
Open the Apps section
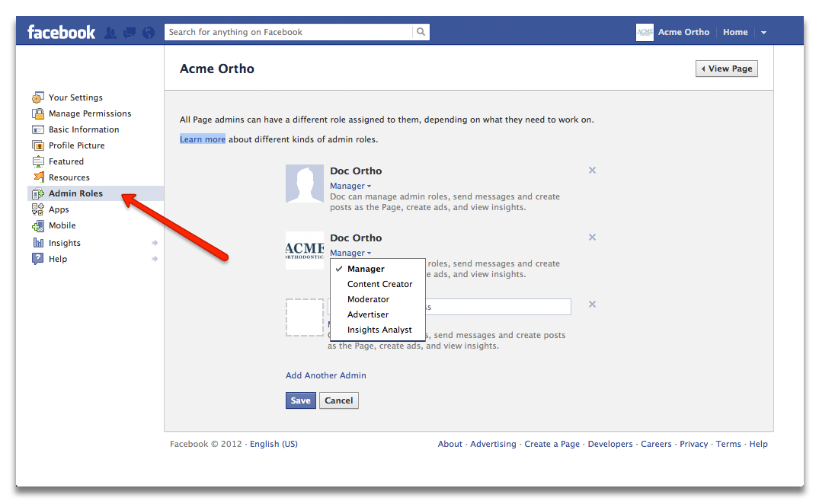click(59, 209)
